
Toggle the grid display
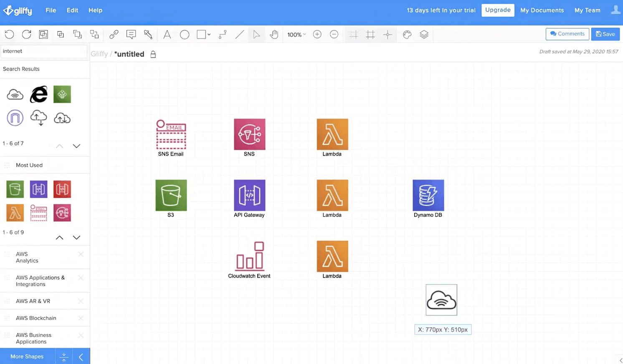click(x=370, y=35)
